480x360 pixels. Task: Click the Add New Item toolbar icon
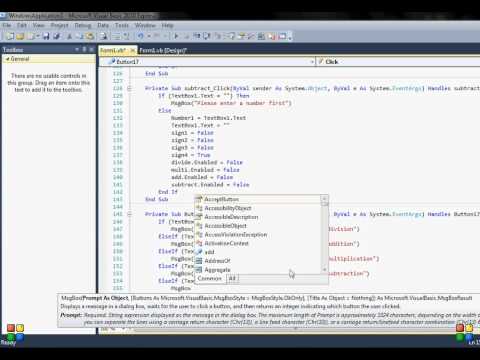click(x=31, y=36)
